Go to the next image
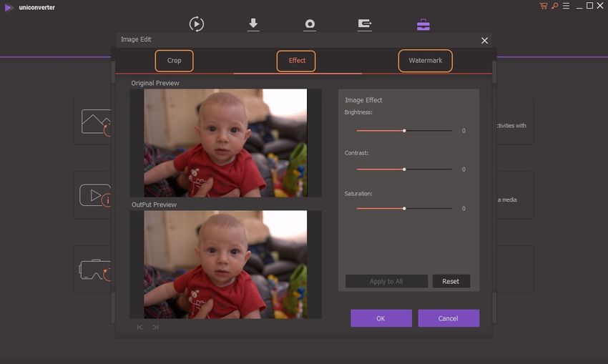 [155, 327]
